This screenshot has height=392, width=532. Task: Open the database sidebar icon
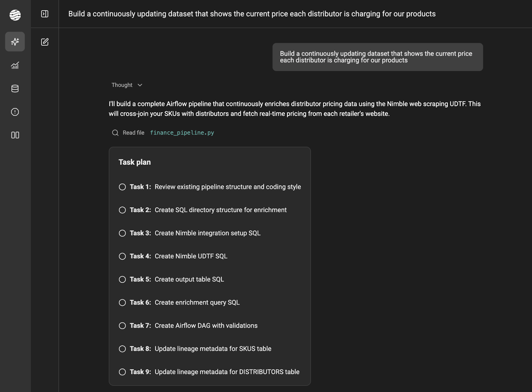tap(15, 89)
